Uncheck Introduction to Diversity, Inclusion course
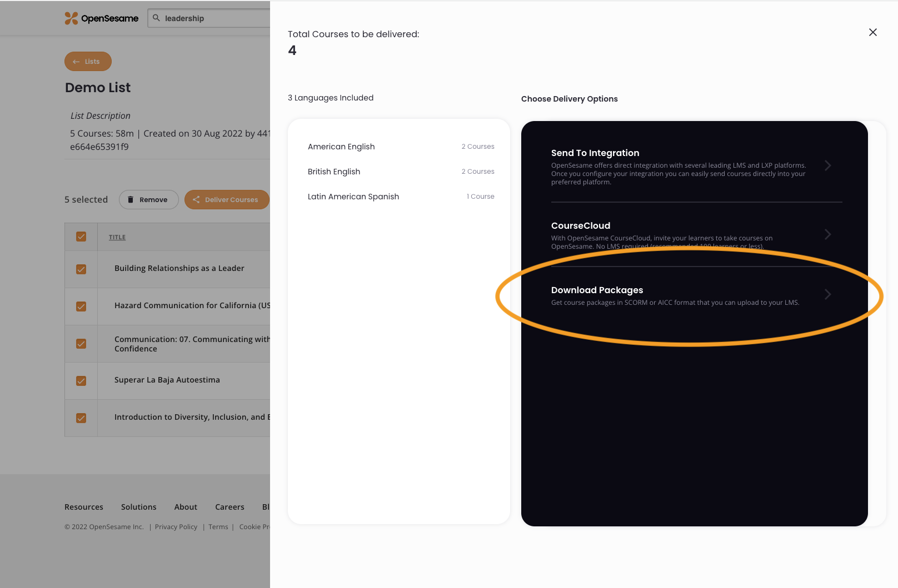898x588 pixels. [x=81, y=418]
